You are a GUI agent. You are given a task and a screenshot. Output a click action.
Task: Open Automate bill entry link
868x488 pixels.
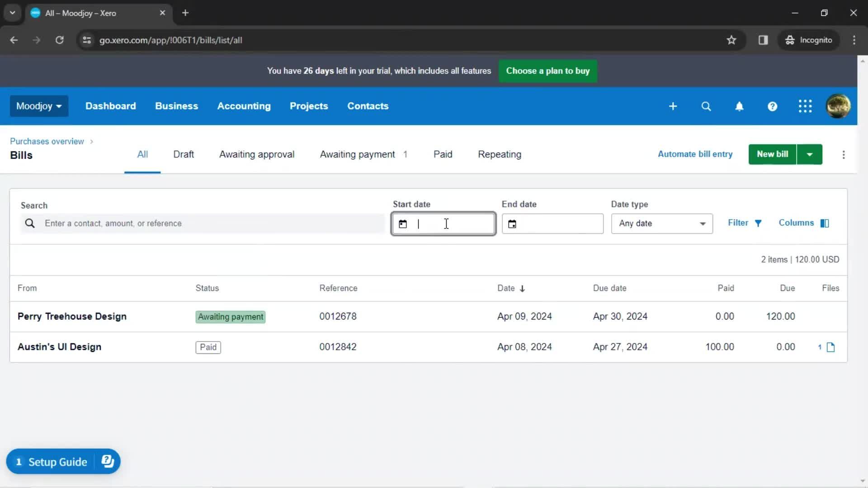tap(695, 154)
